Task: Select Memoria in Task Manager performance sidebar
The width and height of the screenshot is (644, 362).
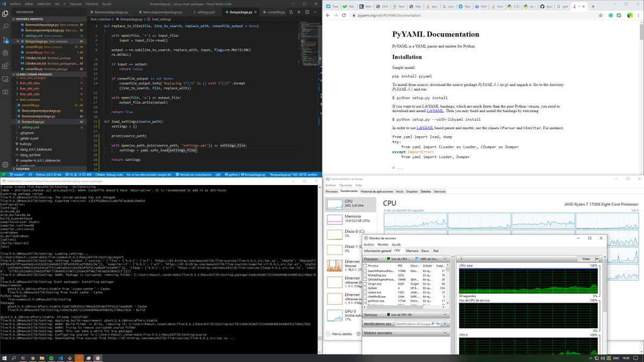Action: [x=352, y=219]
